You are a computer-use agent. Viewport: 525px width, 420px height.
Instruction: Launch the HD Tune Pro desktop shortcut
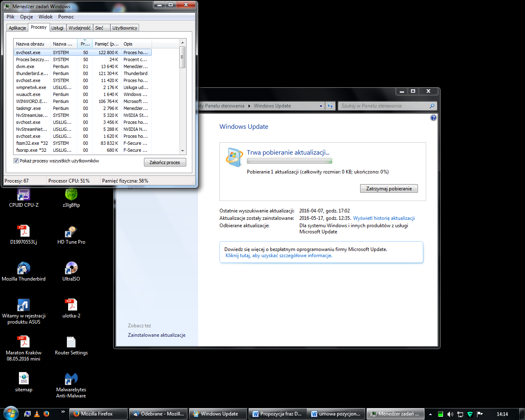click(71, 234)
